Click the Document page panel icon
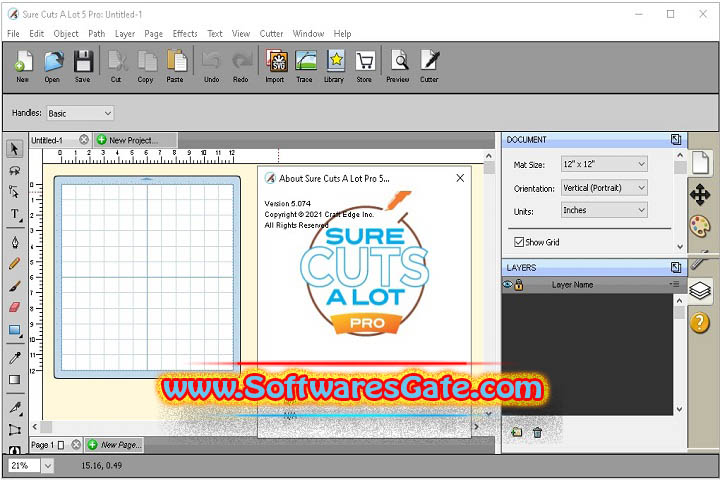Screen dimensions: 720x480 click(700, 162)
